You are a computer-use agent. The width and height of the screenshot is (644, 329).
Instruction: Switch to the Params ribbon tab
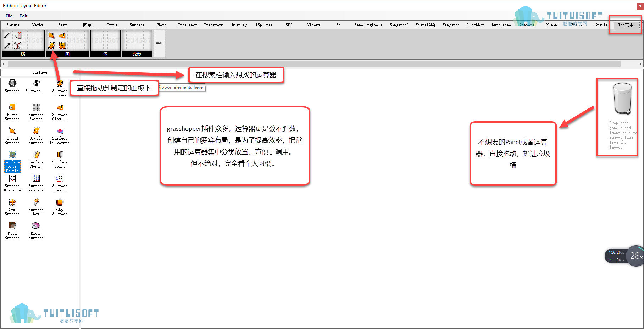pos(13,25)
